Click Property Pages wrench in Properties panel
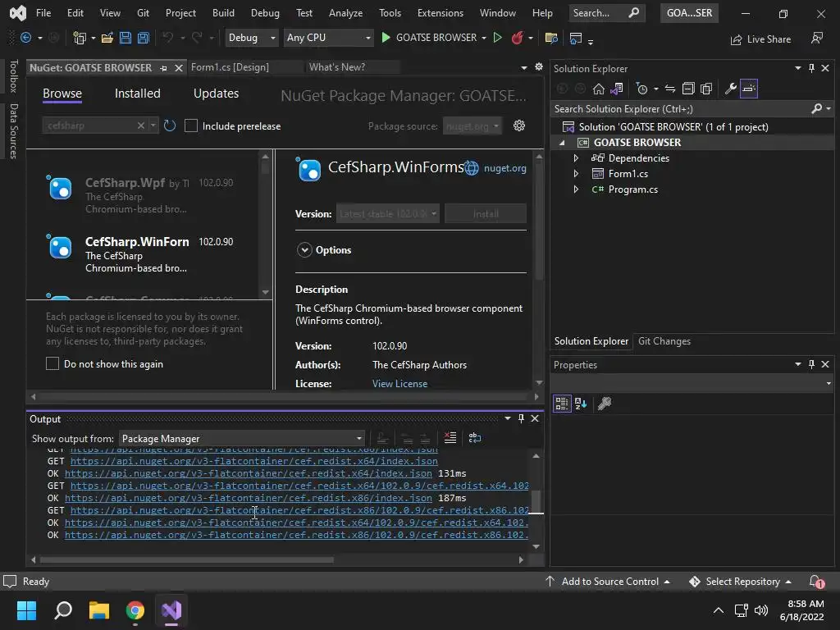 [x=605, y=404]
